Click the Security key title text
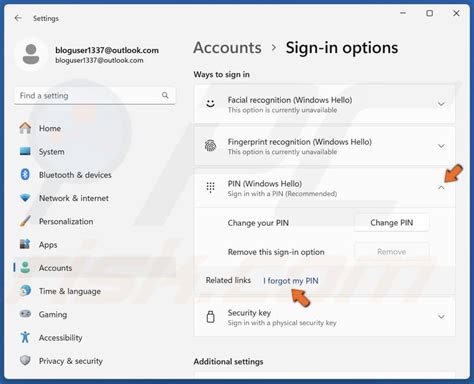Screen dimensions: 474x384 coord(249,313)
